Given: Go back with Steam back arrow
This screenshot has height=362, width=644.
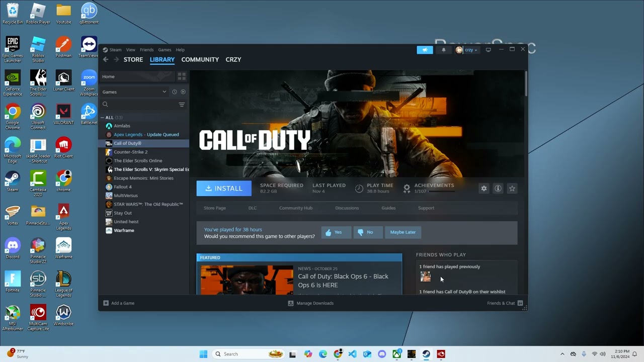Looking at the screenshot, I should (x=106, y=59).
